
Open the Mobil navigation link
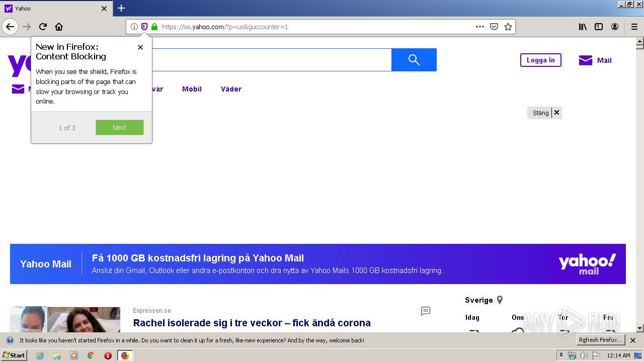click(192, 89)
